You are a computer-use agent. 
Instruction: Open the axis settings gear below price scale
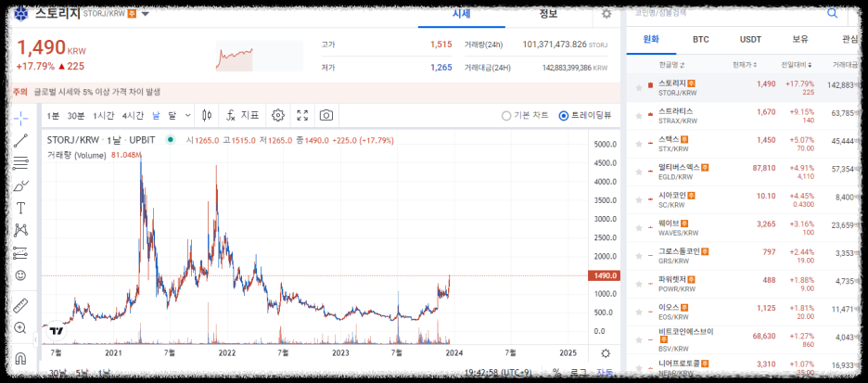606,353
